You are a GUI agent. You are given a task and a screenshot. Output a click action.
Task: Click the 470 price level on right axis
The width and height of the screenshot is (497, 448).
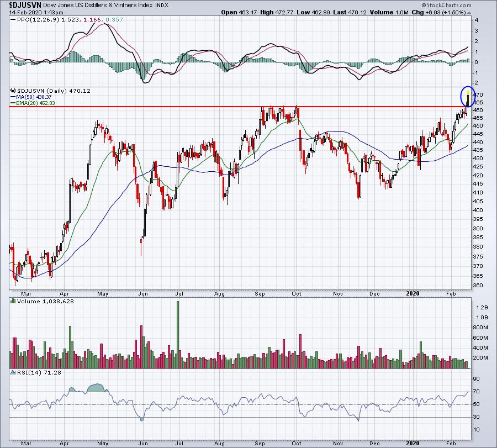pos(478,95)
